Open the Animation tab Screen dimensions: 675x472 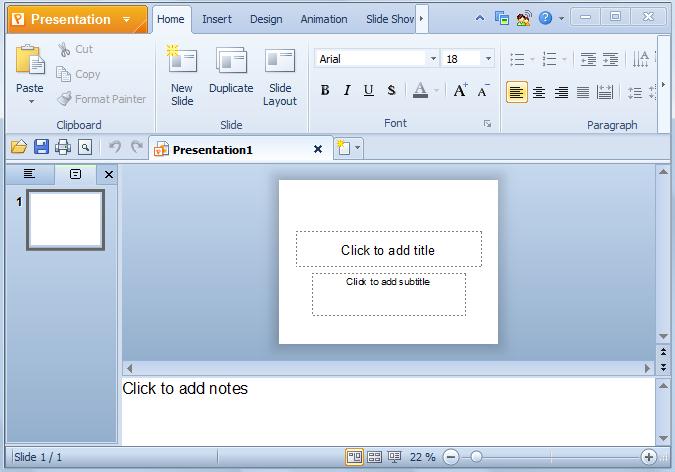[x=324, y=19]
